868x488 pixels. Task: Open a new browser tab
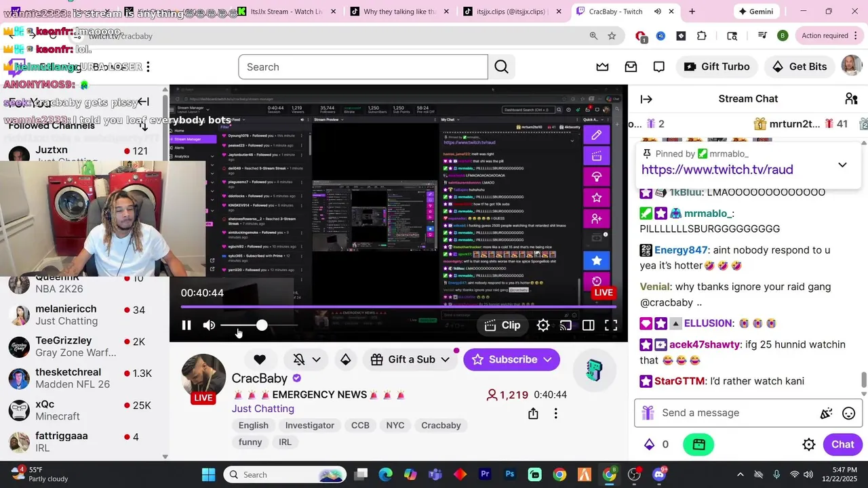pyautogui.click(x=692, y=12)
